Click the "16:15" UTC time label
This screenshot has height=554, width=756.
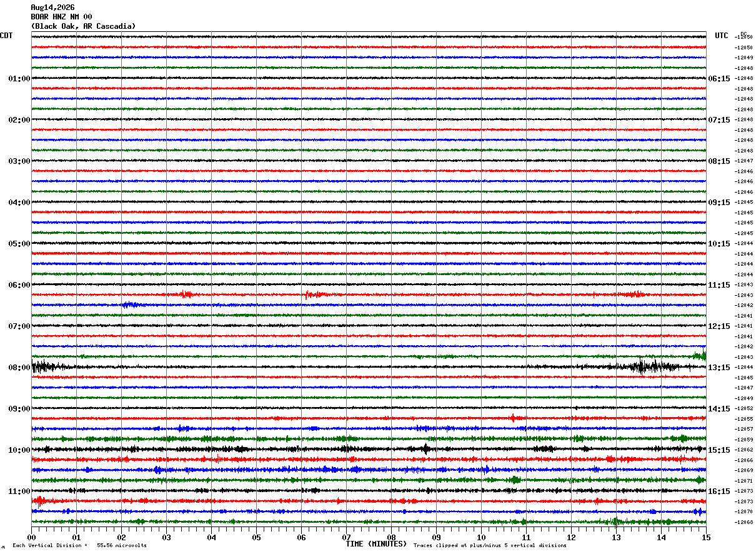pos(719,491)
